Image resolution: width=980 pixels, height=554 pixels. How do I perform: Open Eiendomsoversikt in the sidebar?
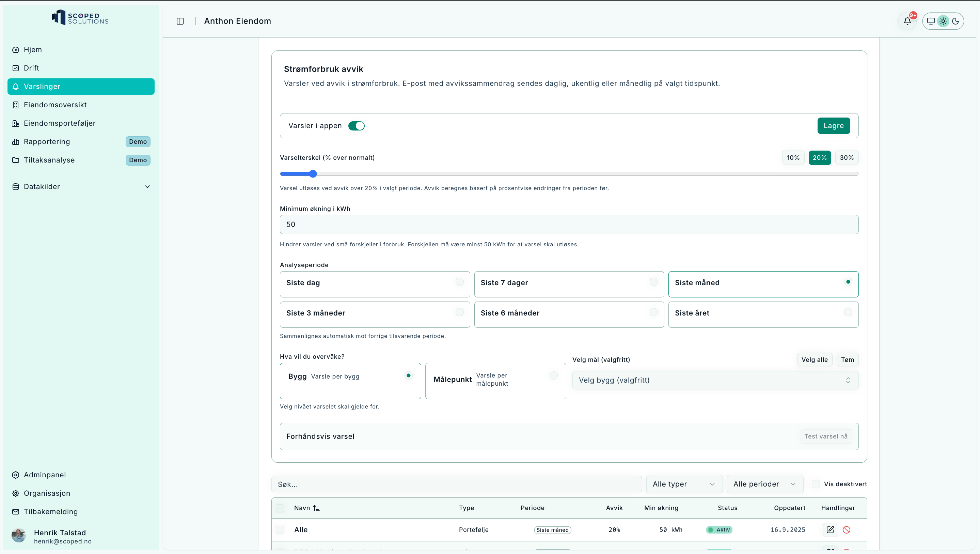click(55, 105)
